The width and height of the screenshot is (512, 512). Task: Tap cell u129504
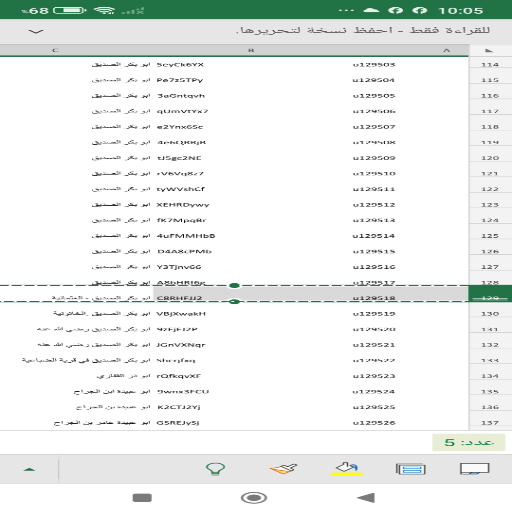[374, 80]
